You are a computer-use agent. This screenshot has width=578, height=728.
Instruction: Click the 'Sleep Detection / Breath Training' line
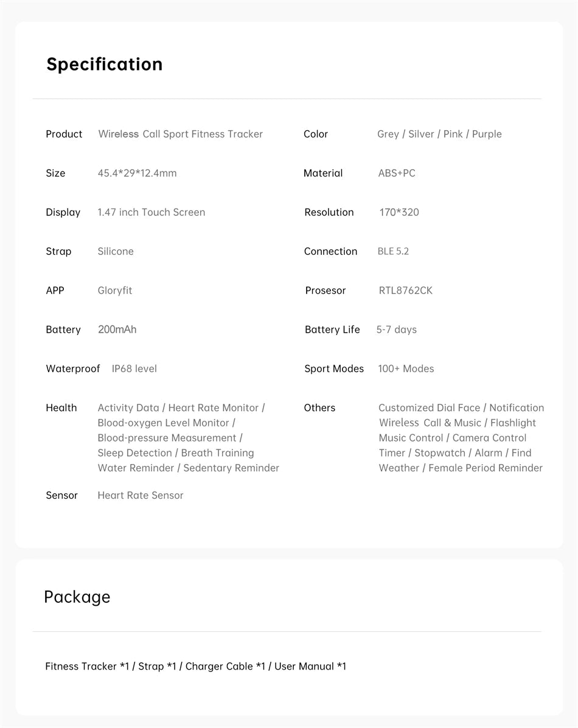point(175,453)
